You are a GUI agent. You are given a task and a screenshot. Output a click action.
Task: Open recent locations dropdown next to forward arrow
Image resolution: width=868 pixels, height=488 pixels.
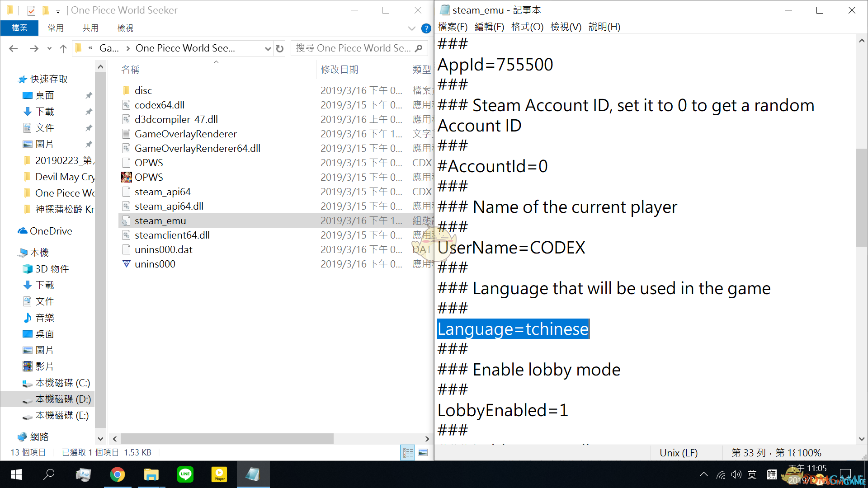(x=49, y=48)
